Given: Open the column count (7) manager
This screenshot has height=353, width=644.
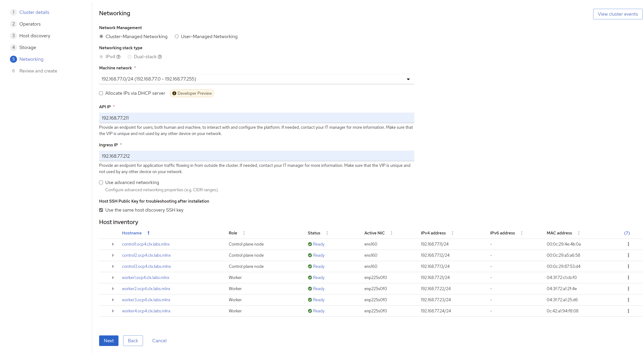Looking at the screenshot, I should point(627,233).
